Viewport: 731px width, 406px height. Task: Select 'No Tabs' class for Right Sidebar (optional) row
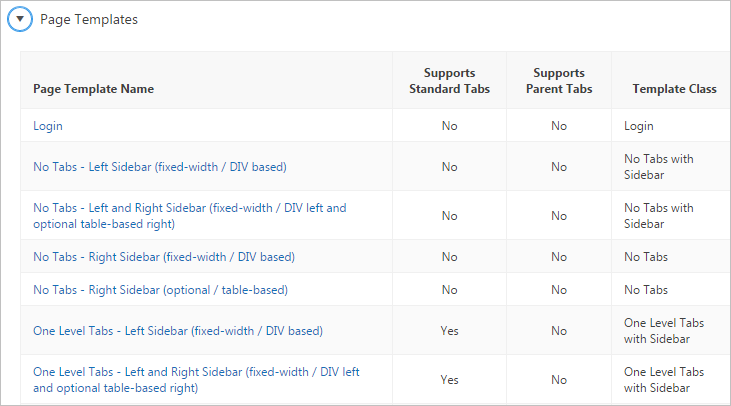(x=646, y=290)
